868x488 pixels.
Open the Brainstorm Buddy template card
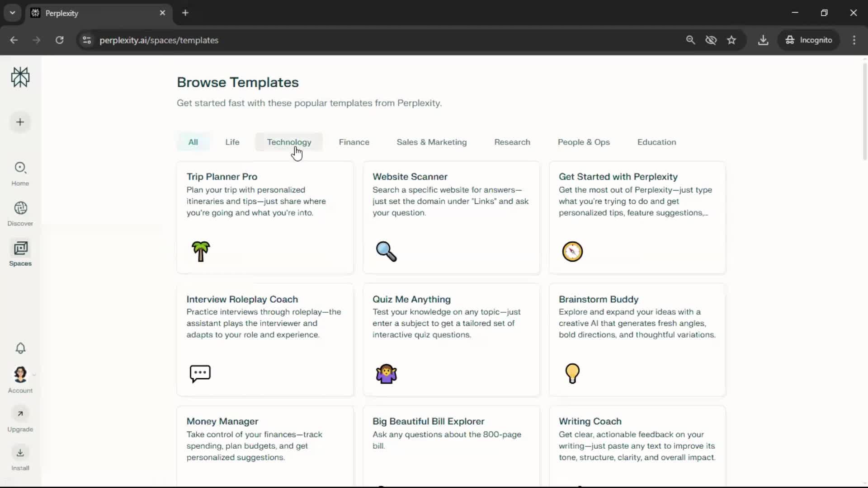coord(637,339)
